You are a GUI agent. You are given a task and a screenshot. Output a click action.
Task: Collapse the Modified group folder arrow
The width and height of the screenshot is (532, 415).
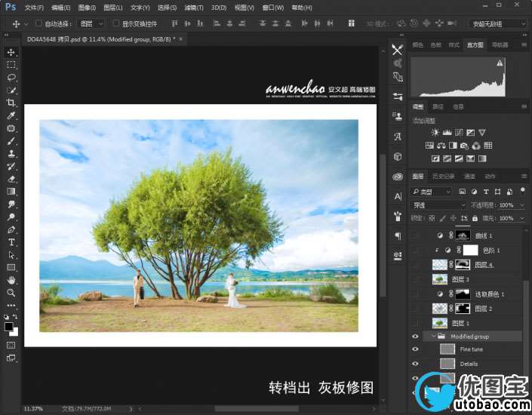click(x=434, y=336)
